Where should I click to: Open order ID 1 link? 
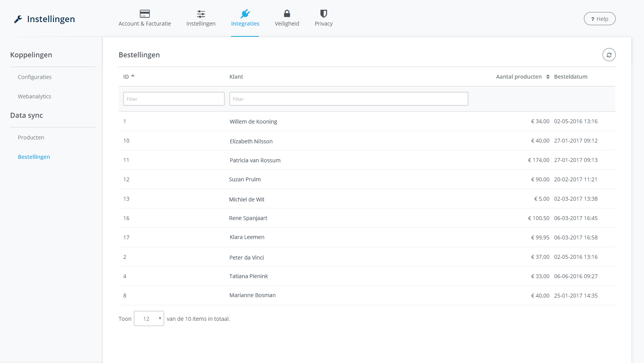click(125, 121)
